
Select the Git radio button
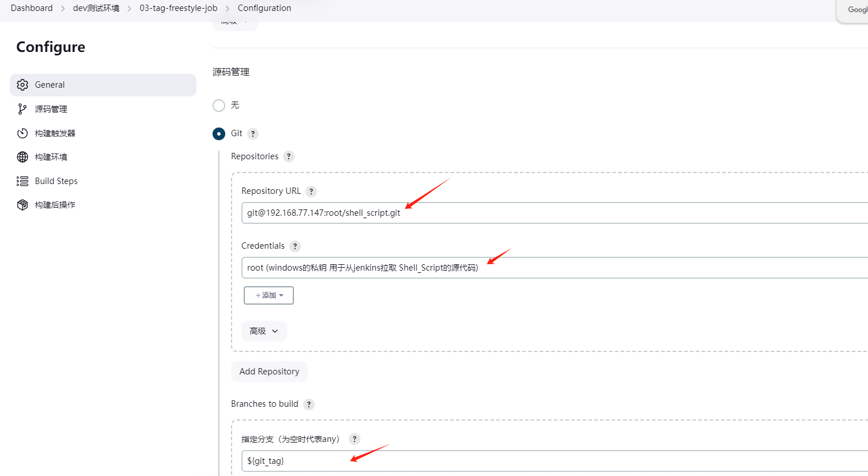[x=219, y=134]
